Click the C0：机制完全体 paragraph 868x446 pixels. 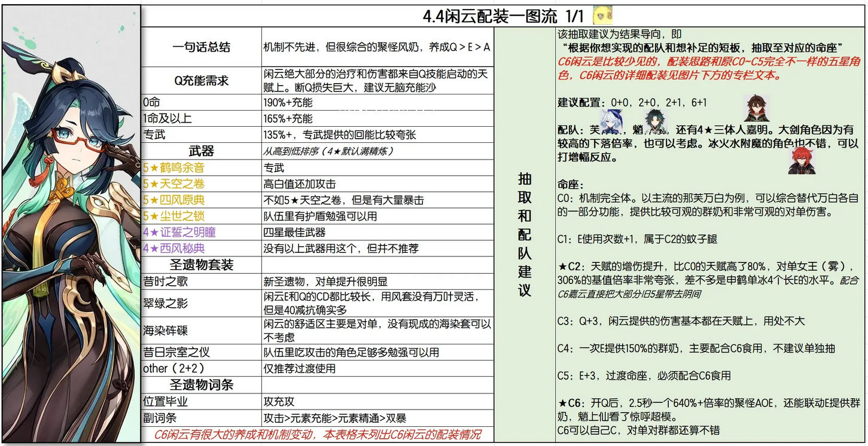(708, 205)
